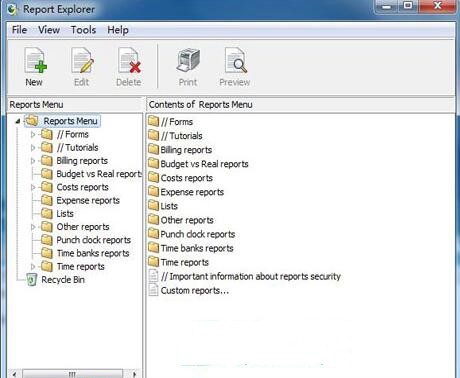Click Costs reports folder icon in contents

(x=153, y=177)
